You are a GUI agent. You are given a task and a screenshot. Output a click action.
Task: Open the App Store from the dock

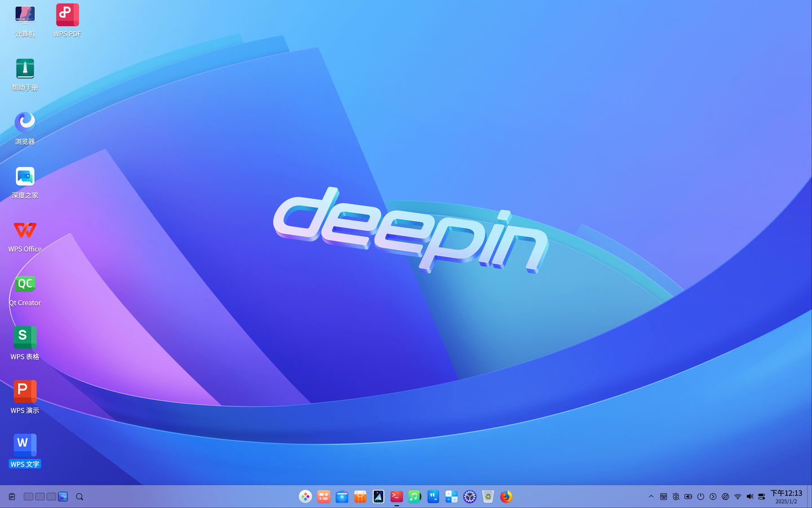tap(360, 497)
